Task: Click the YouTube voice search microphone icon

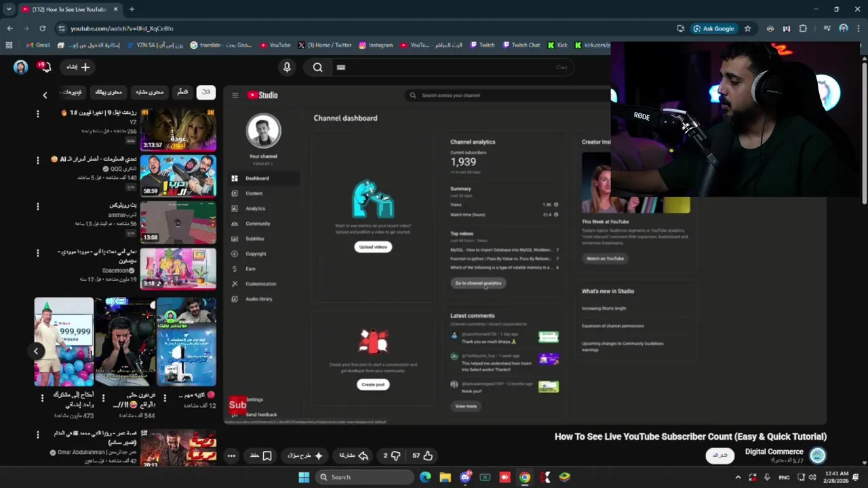Action: pyautogui.click(x=287, y=67)
